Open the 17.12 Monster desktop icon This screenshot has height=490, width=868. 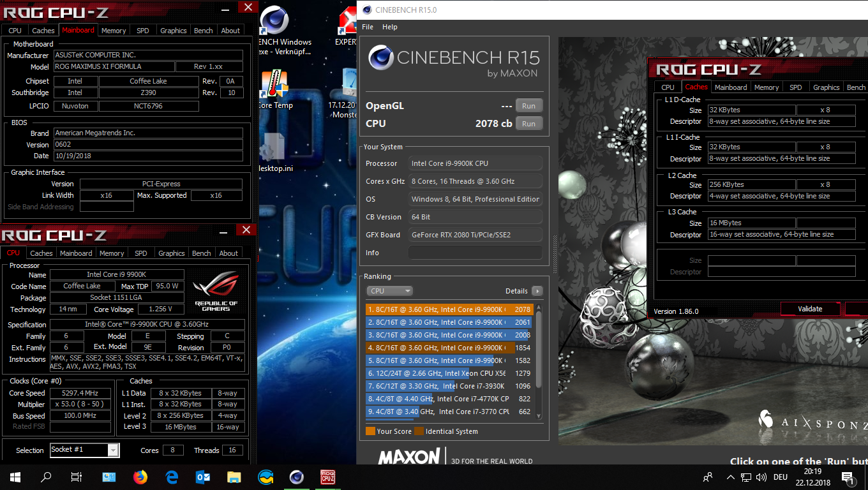tap(348, 83)
